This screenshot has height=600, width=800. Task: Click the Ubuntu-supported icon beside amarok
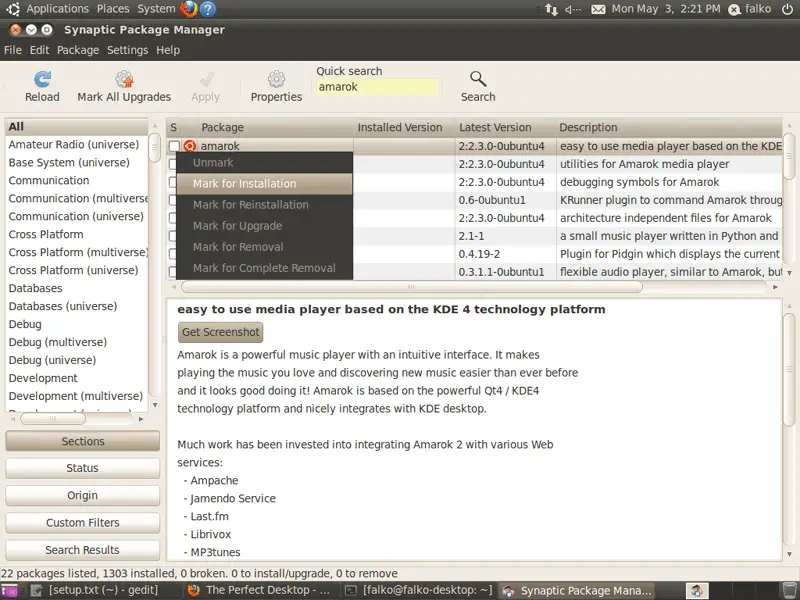190,146
